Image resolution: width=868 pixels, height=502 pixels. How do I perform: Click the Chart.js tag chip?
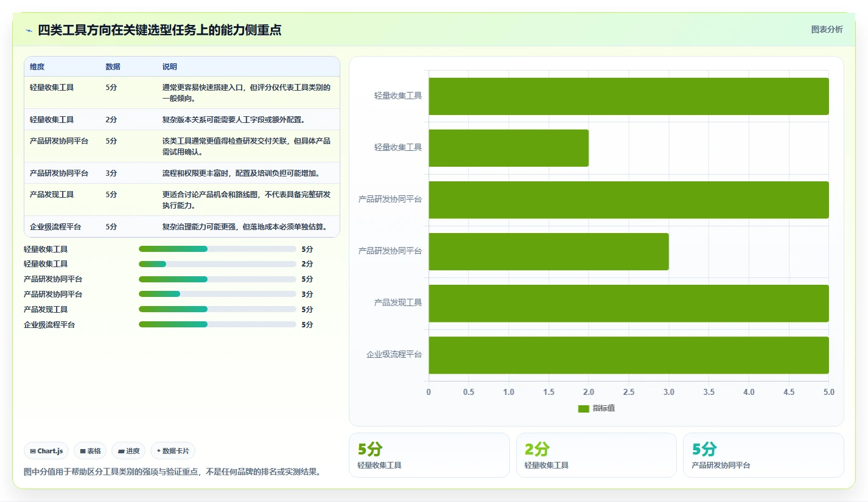47,451
